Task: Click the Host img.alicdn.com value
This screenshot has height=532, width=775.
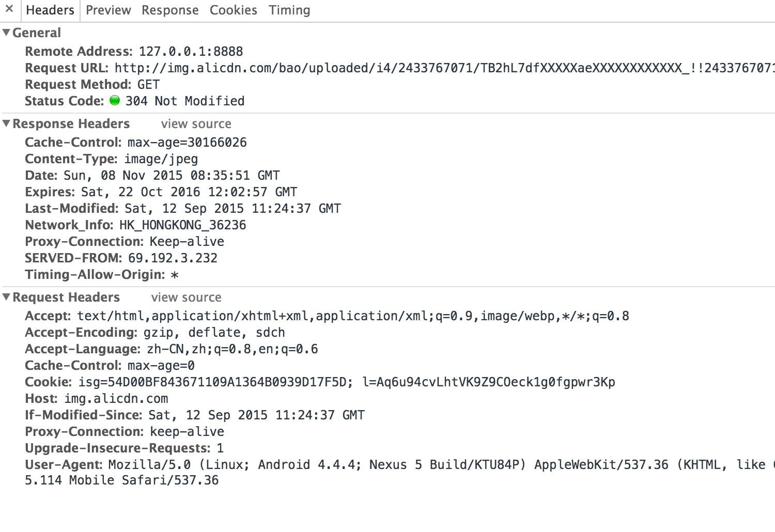Action: click(116, 399)
